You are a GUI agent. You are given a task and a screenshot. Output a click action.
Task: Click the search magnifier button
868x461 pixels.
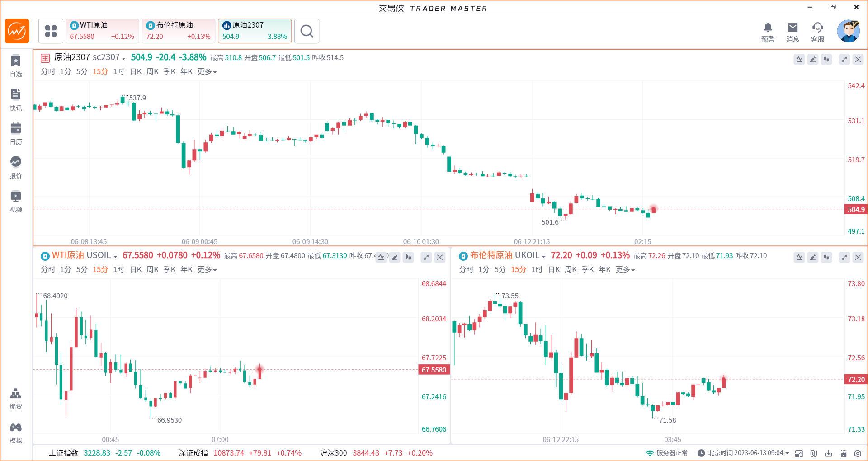(x=307, y=31)
